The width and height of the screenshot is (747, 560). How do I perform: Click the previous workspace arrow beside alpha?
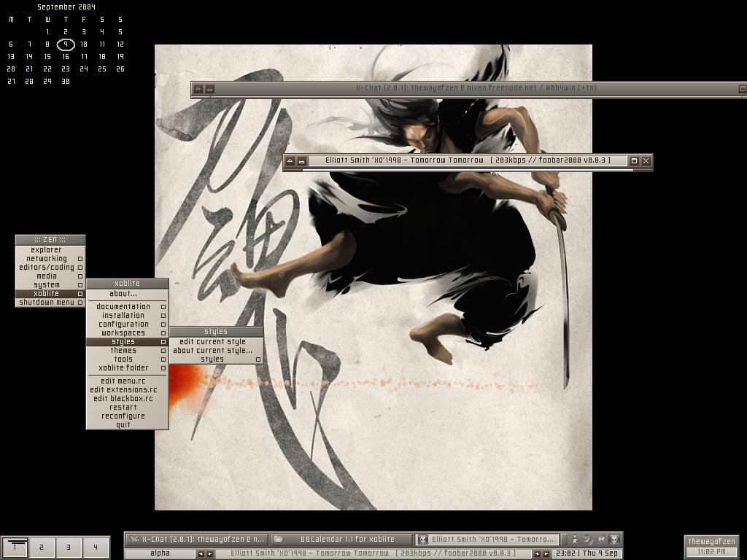(x=201, y=554)
